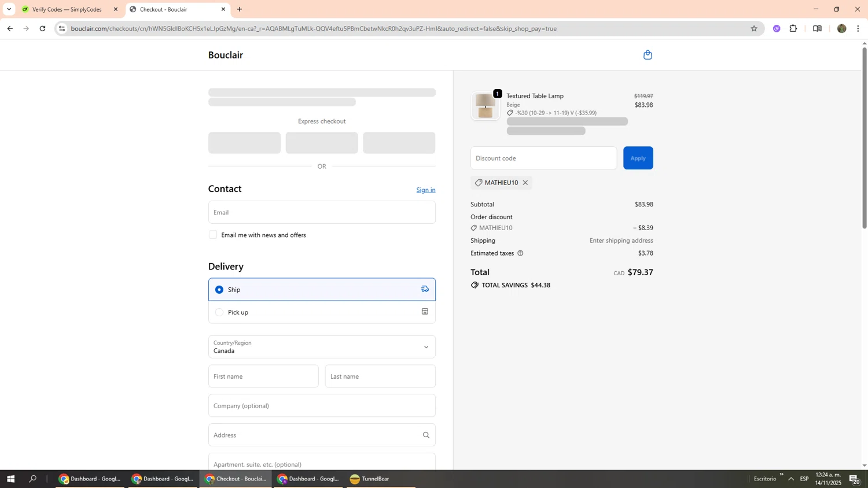Open a new browser tab
This screenshot has width=868, height=488.
pos(240,9)
